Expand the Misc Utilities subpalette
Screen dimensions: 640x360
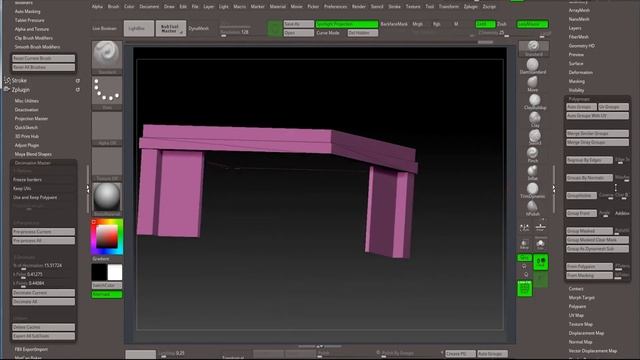tap(27, 101)
